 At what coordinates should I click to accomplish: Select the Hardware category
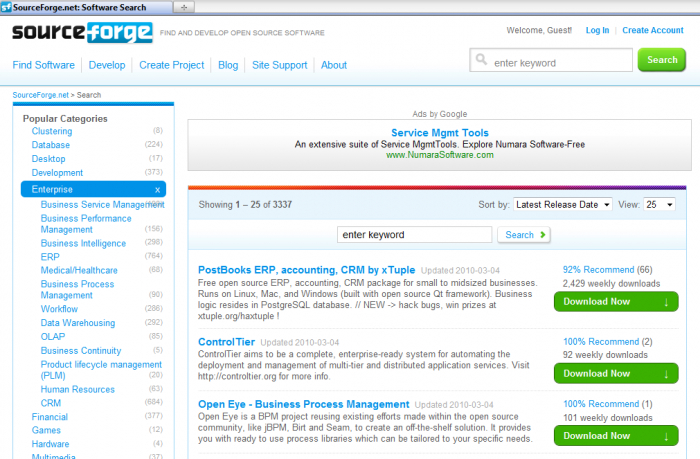click(x=50, y=444)
